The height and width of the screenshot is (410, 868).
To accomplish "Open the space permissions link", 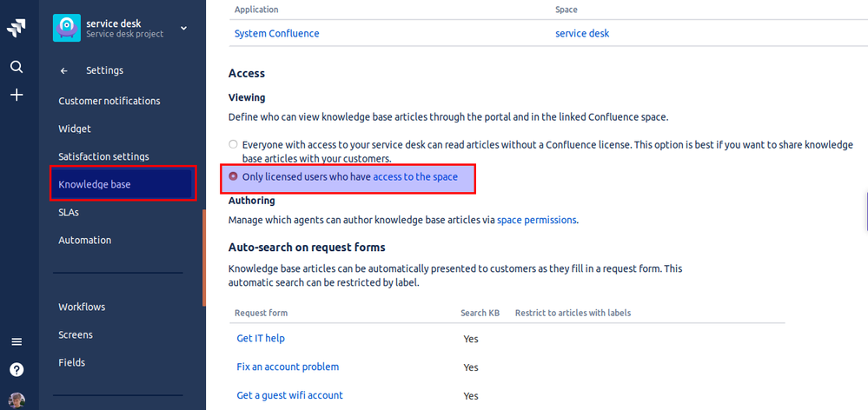I will coord(536,220).
